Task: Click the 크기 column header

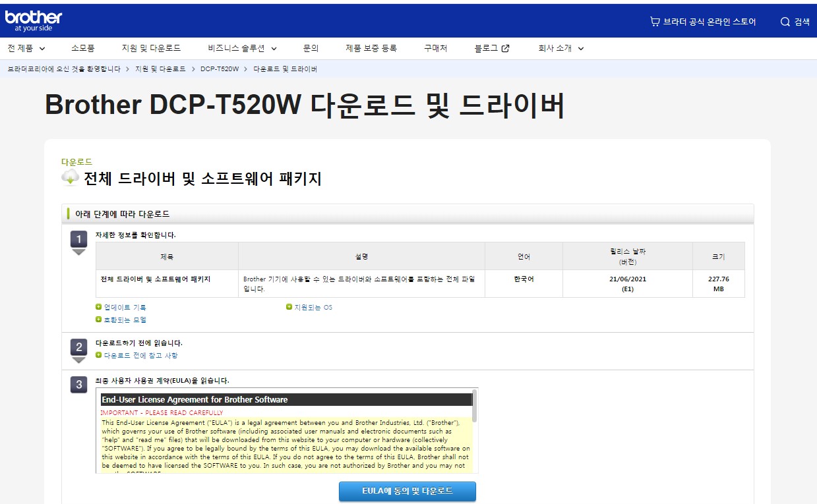Action: coord(718,256)
